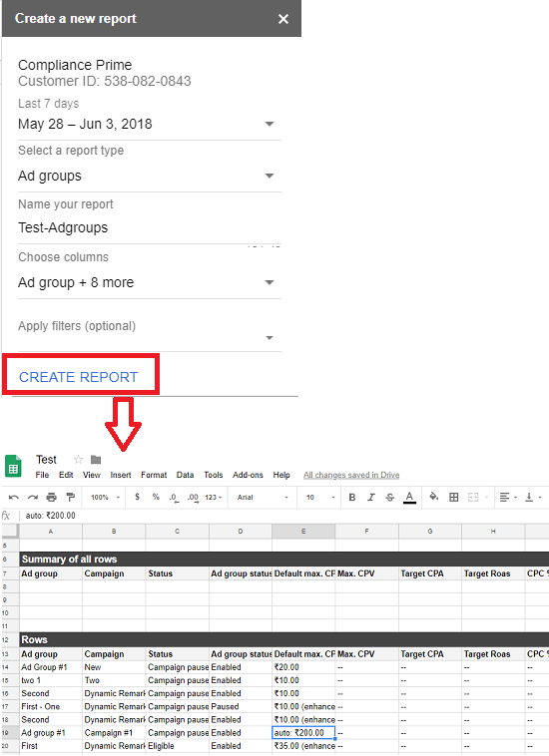Toggle strikethrough formatting

[390, 497]
